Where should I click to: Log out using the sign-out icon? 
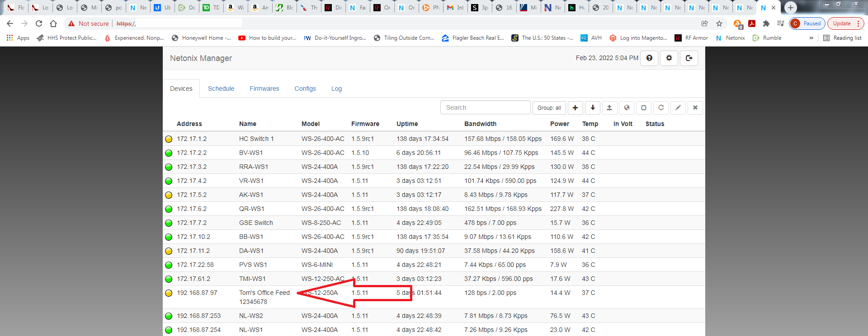point(689,58)
